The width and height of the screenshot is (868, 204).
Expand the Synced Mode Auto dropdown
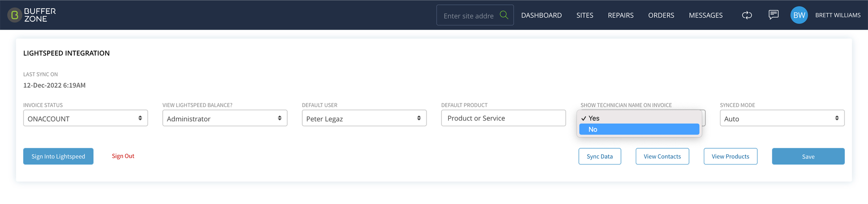click(x=782, y=118)
